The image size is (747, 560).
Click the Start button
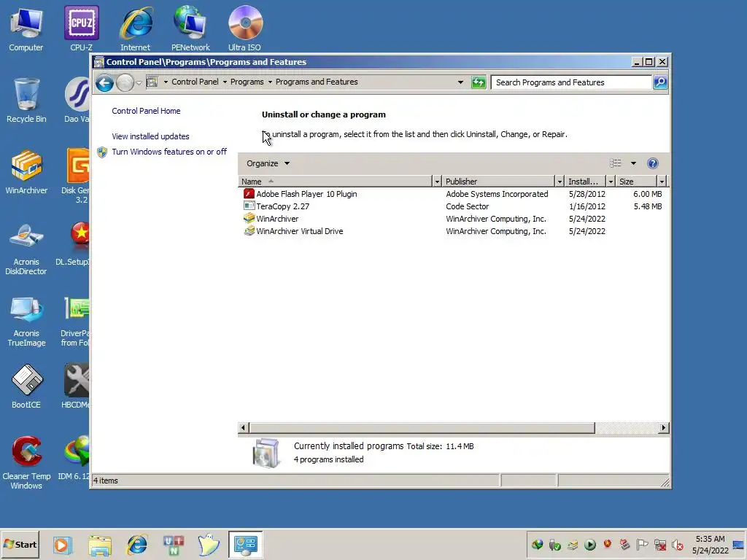20,544
